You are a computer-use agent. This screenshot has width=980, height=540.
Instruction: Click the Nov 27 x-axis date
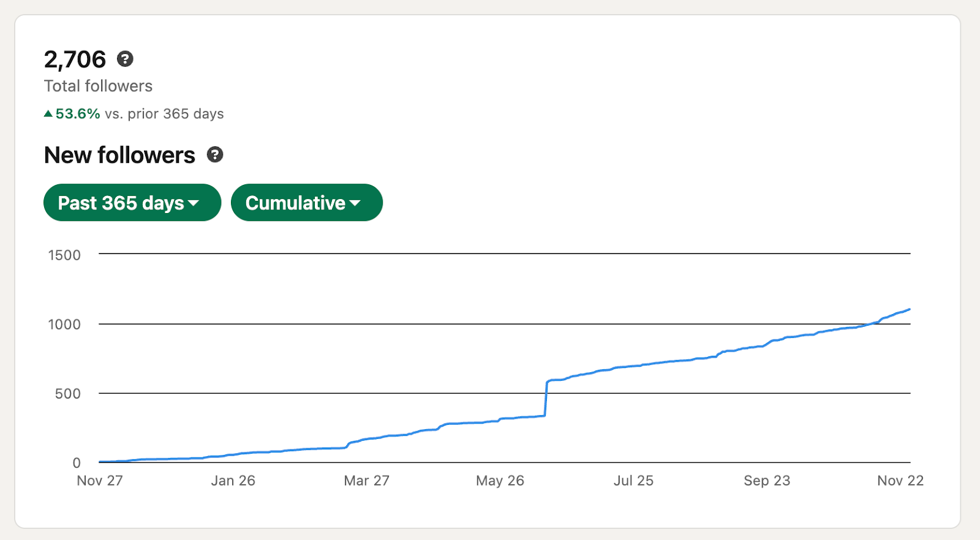[x=100, y=481]
